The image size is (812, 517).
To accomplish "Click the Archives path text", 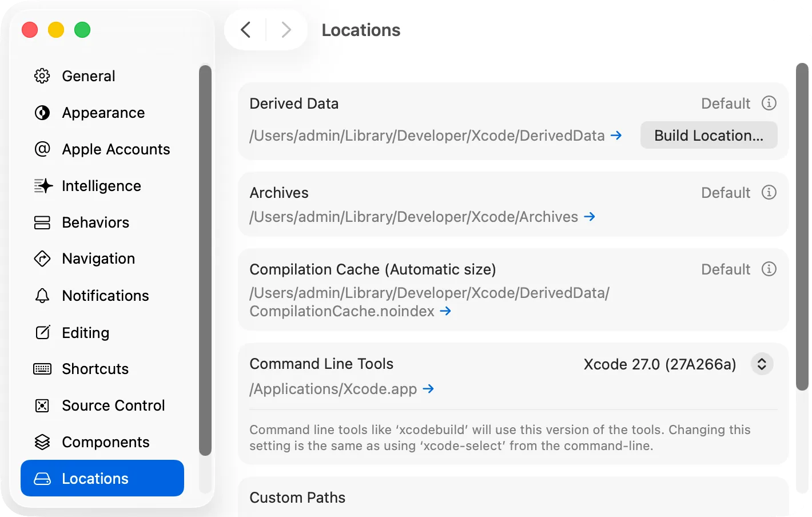I will [413, 217].
